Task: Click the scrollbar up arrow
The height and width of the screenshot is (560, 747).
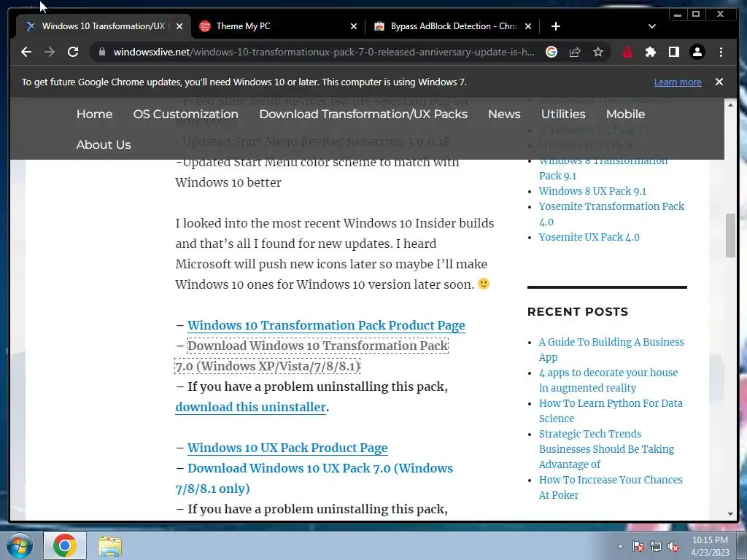Action: coord(730,104)
